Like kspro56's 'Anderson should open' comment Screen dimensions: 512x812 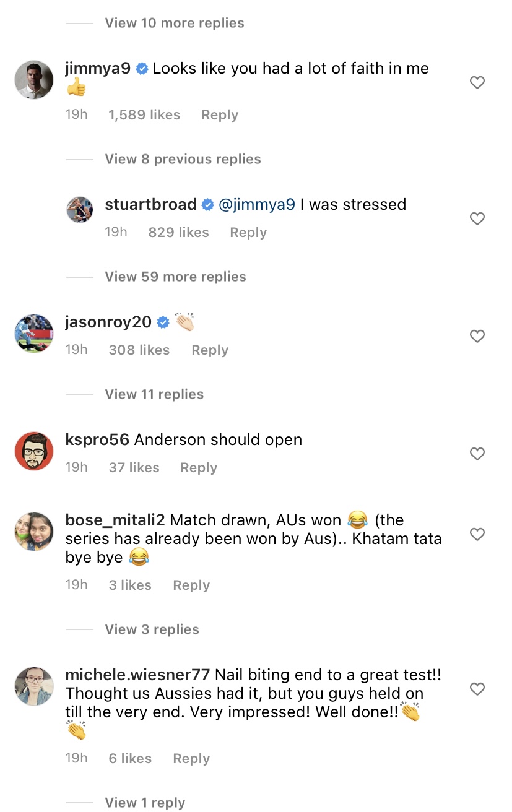(x=477, y=454)
